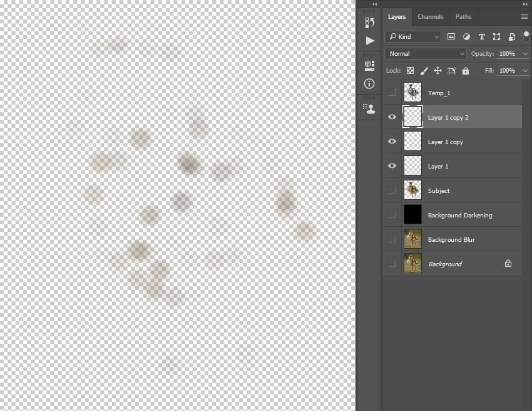Click the Temp_1 layer thumbnail
532x411 pixels.
pyautogui.click(x=412, y=92)
